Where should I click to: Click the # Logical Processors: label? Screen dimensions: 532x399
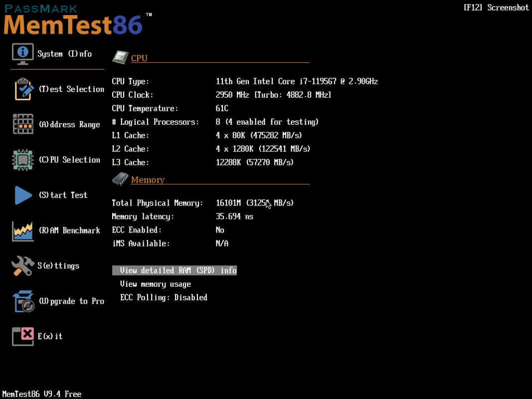[156, 122]
